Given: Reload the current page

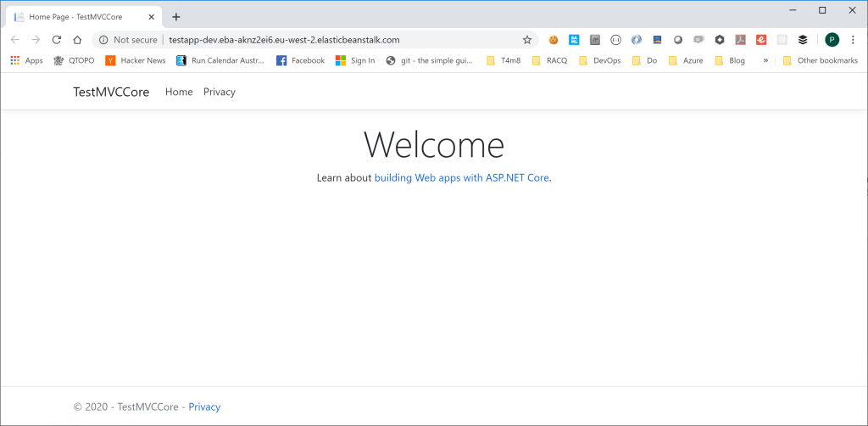Looking at the screenshot, I should (x=57, y=40).
